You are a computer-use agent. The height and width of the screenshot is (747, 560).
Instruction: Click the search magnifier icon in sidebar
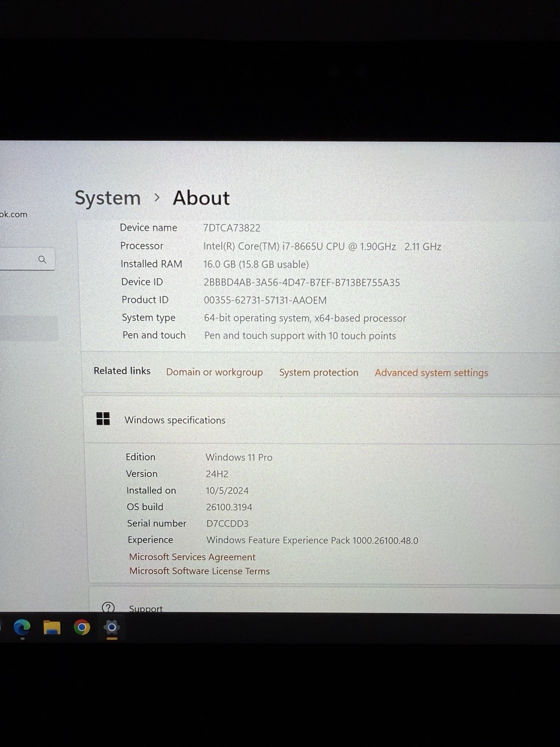click(42, 260)
